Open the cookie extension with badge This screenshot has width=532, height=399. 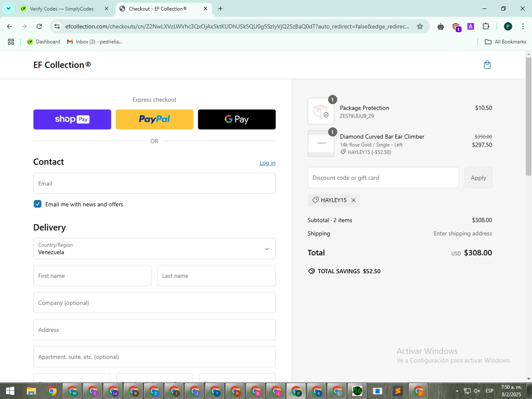456,27
